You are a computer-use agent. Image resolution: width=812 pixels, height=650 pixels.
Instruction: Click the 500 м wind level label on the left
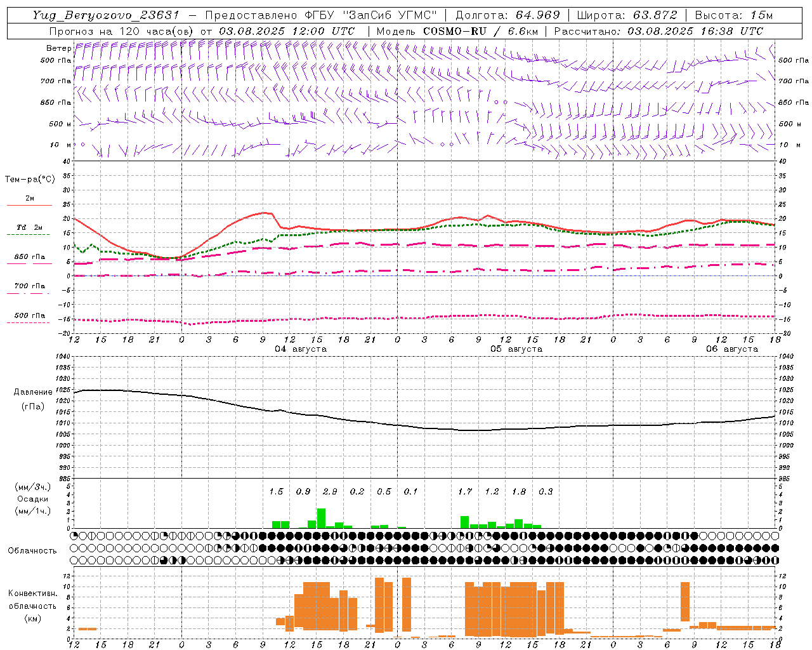pyautogui.click(x=60, y=124)
